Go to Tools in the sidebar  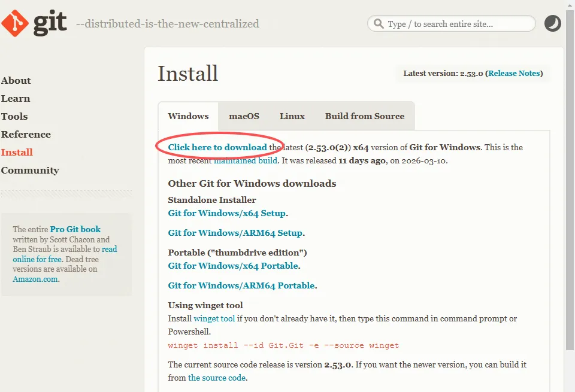(14, 117)
